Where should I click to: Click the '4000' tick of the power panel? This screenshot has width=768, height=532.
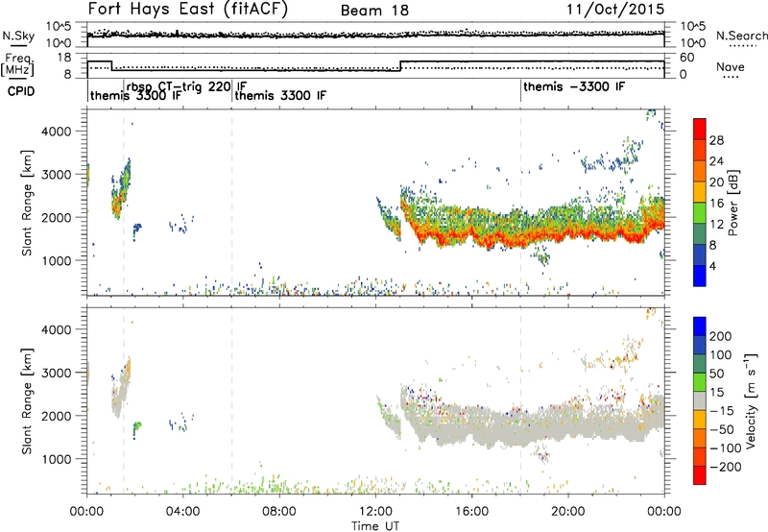point(56,132)
